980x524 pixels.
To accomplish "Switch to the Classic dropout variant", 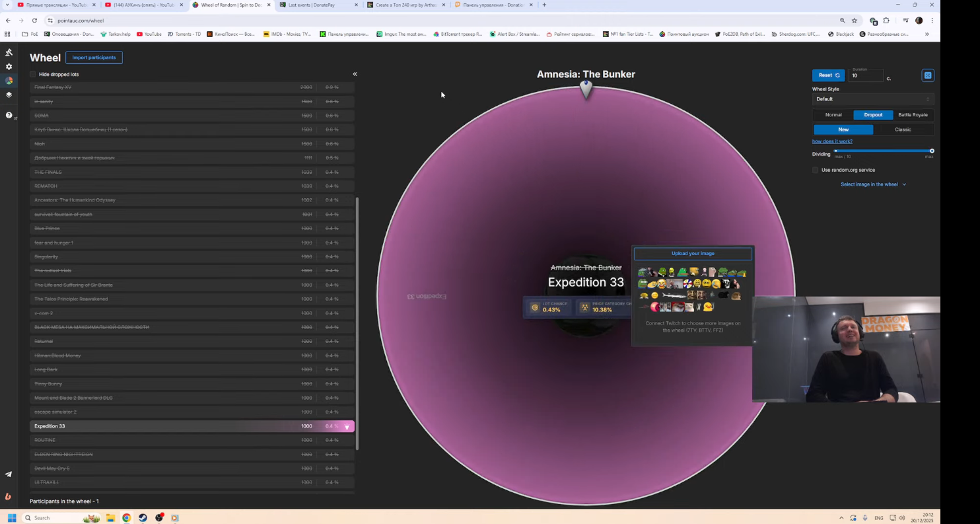I will coord(903,130).
